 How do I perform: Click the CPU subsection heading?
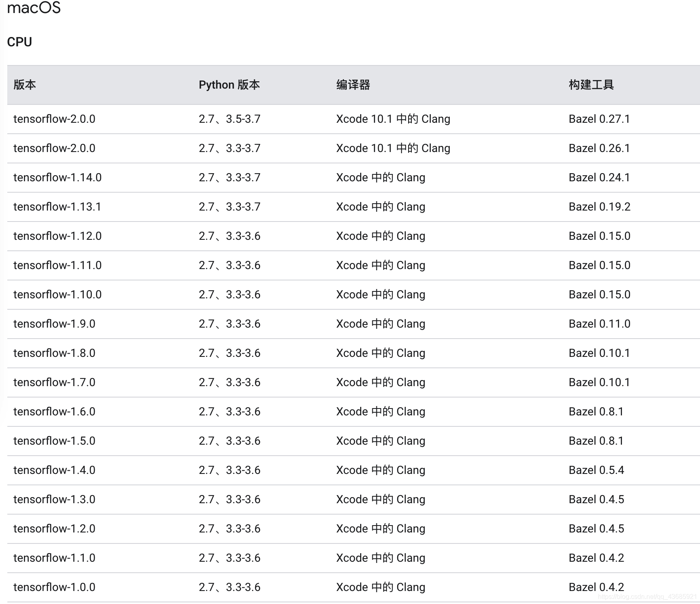point(20,42)
